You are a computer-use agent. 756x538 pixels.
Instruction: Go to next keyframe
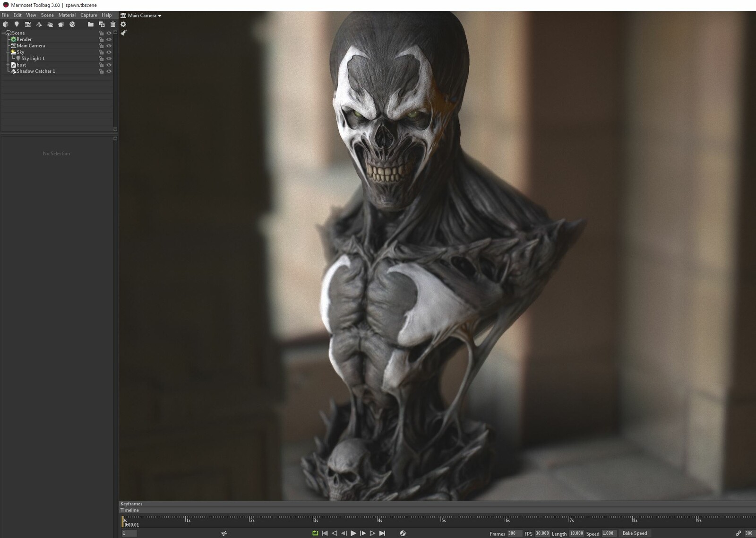372,533
